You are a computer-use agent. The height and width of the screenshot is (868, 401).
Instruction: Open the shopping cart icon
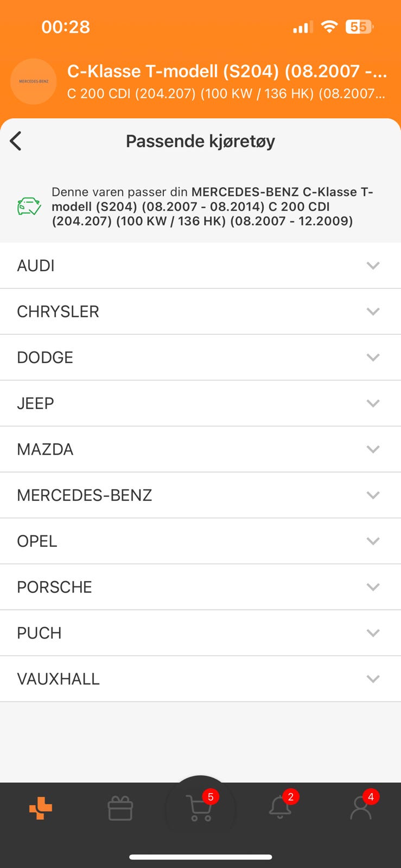click(x=200, y=808)
